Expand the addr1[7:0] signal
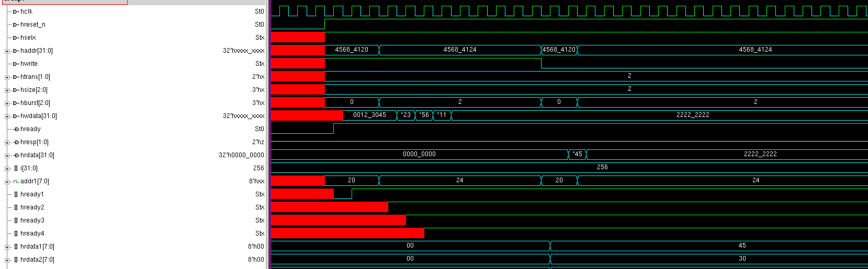Image resolution: width=868 pixels, height=269 pixels. 7,181
